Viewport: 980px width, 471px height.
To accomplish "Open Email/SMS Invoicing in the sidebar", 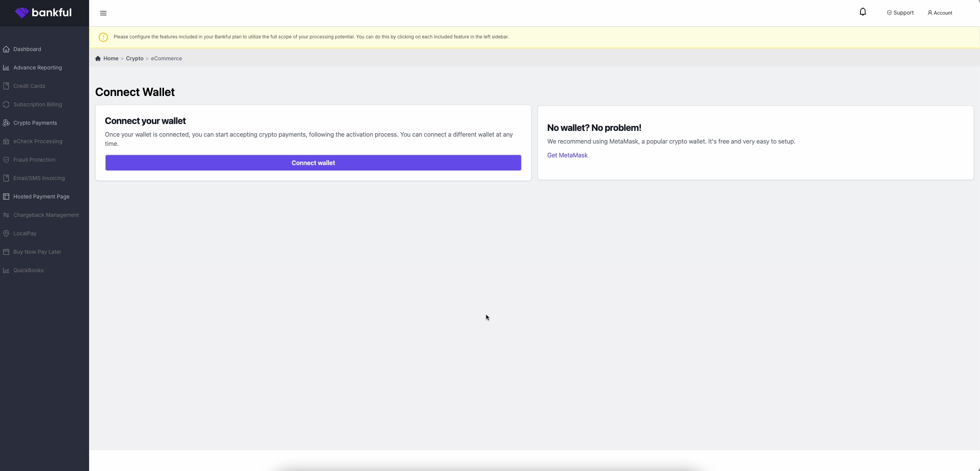I will (x=39, y=178).
